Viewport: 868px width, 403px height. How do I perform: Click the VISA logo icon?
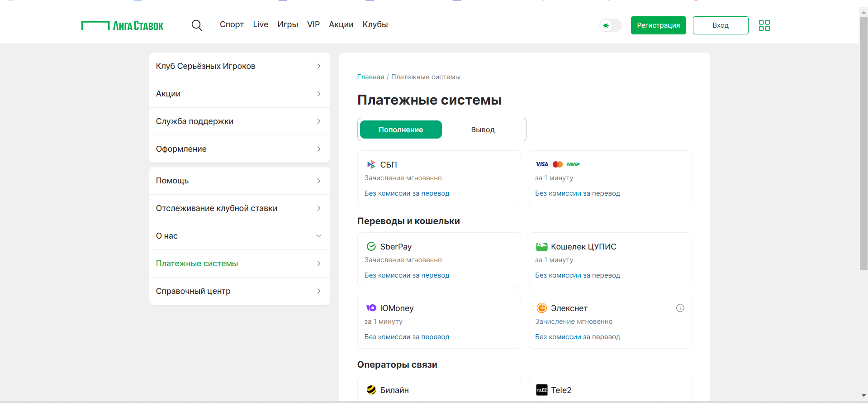pyautogui.click(x=542, y=164)
